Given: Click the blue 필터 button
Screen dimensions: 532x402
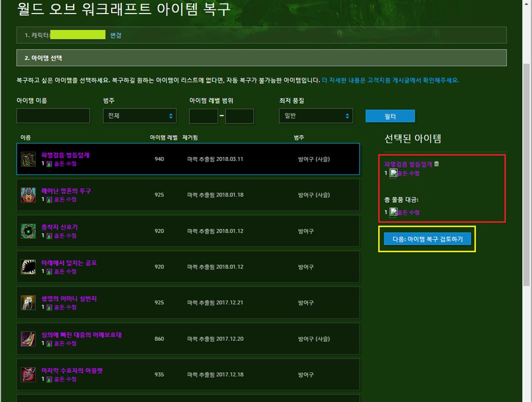Looking at the screenshot, I should (x=390, y=116).
